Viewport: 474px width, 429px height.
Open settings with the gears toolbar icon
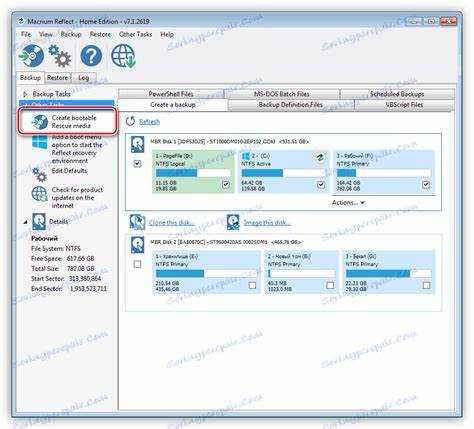pyautogui.click(x=60, y=56)
